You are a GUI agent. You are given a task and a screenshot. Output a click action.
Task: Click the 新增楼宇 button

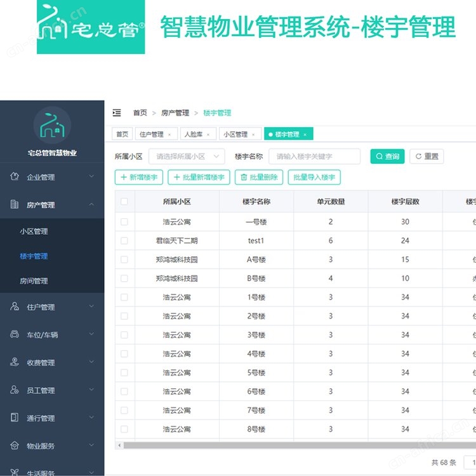[139, 177]
